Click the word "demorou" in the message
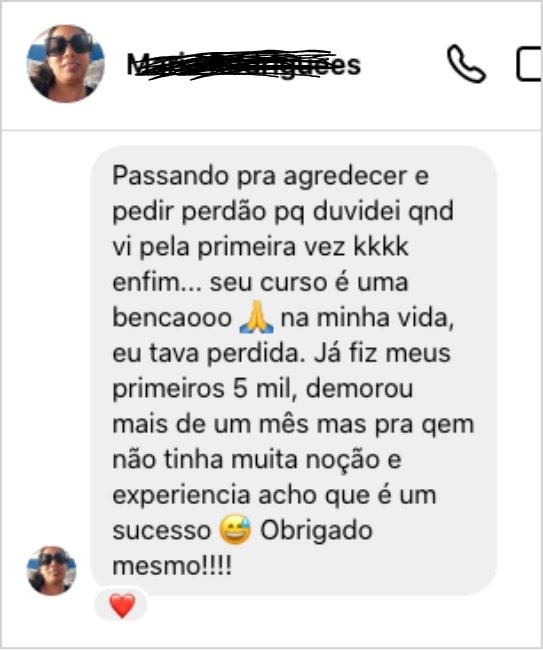The height and width of the screenshot is (650, 543). [x=359, y=388]
